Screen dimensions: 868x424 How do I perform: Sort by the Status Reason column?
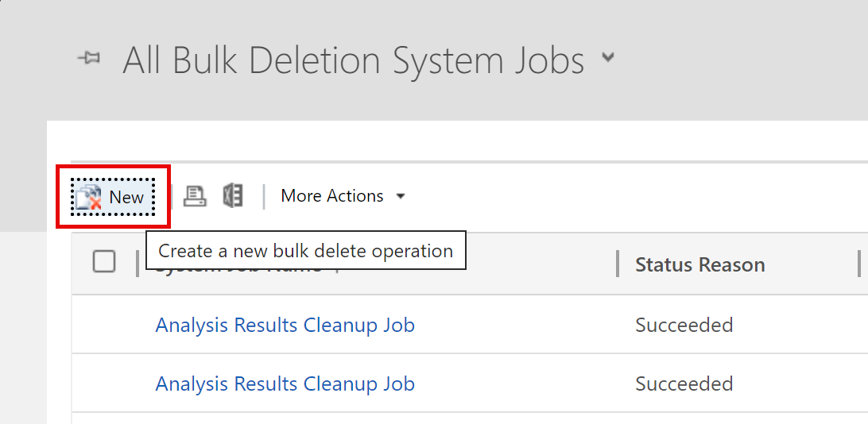pyautogui.click(x=699, y=264)
